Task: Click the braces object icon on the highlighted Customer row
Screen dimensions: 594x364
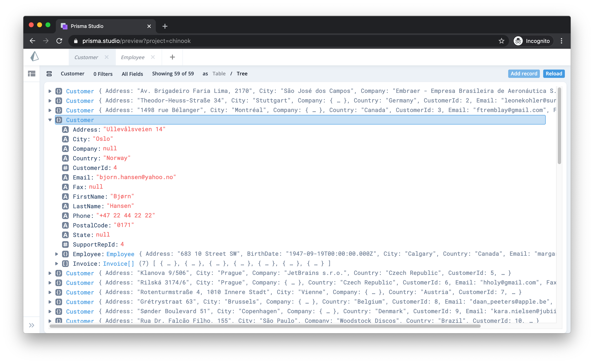Action: click(59, 120)
